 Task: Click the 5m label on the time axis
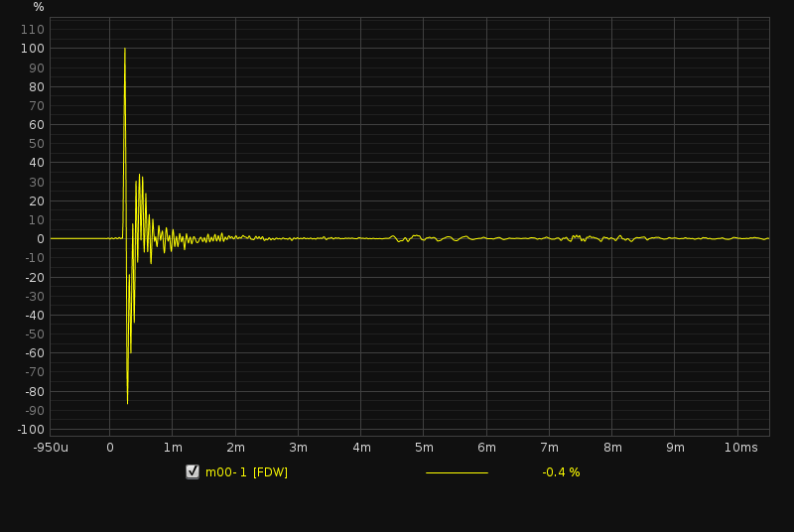click(x=424, y=448)
